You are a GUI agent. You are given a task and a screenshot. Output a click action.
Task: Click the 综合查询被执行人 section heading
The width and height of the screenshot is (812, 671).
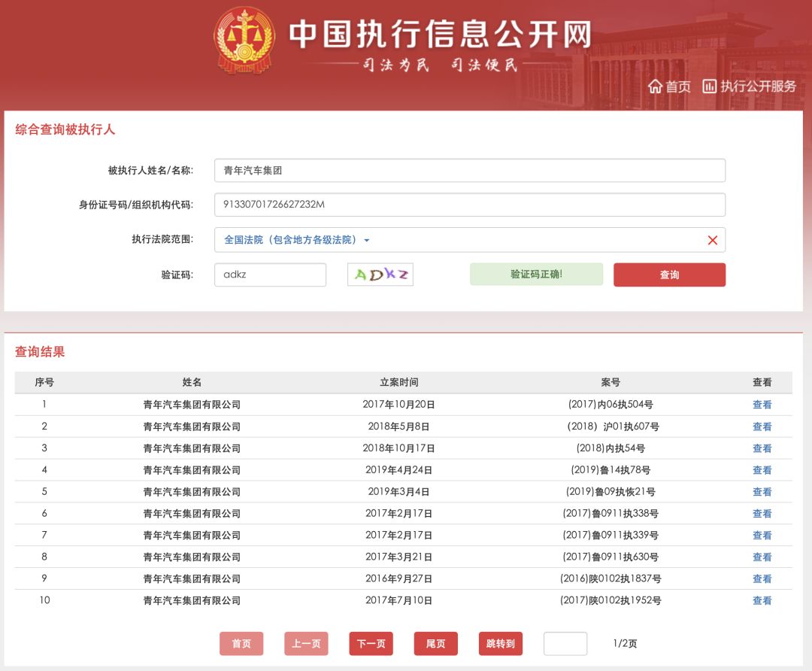coord(65,129)
